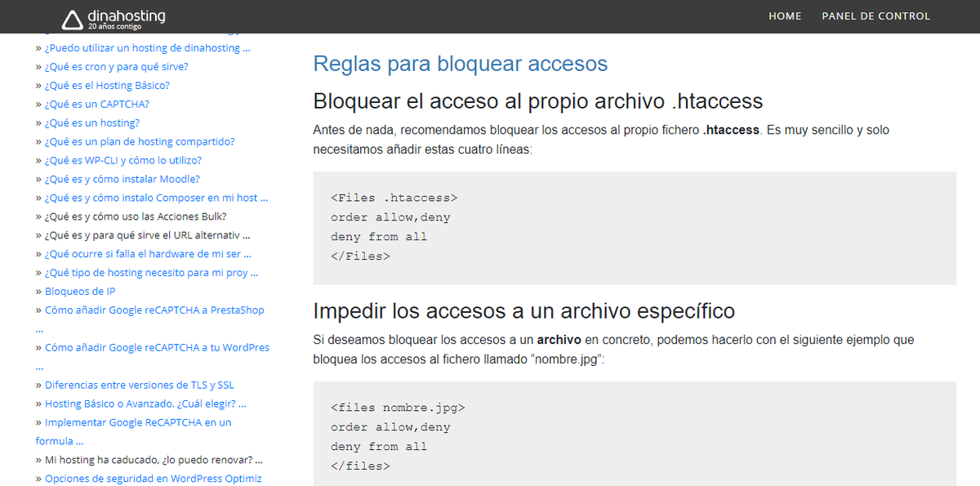
Task: Open '¿Puedo utilizar un hosting de dinahosting' link
Action: (x=147, y=48)
